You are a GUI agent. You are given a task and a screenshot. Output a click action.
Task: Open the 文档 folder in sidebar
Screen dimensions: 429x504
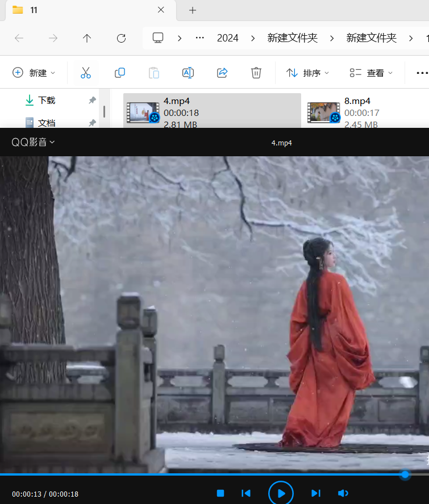[x=47, y=123]
